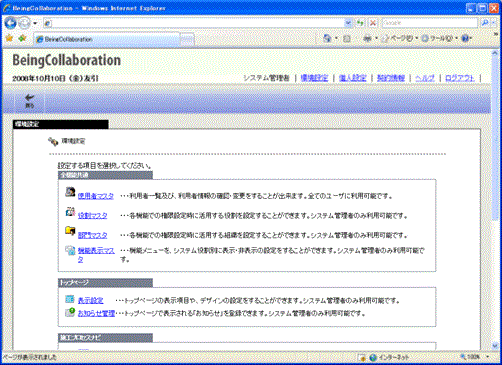Open a new tab with the blank tab button
The image size is (502, 365).
pos(187,40)
